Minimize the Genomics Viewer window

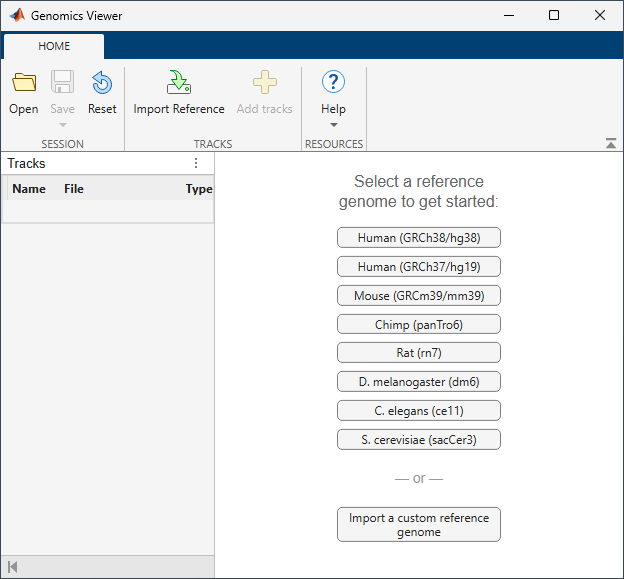tap(509, 16)
